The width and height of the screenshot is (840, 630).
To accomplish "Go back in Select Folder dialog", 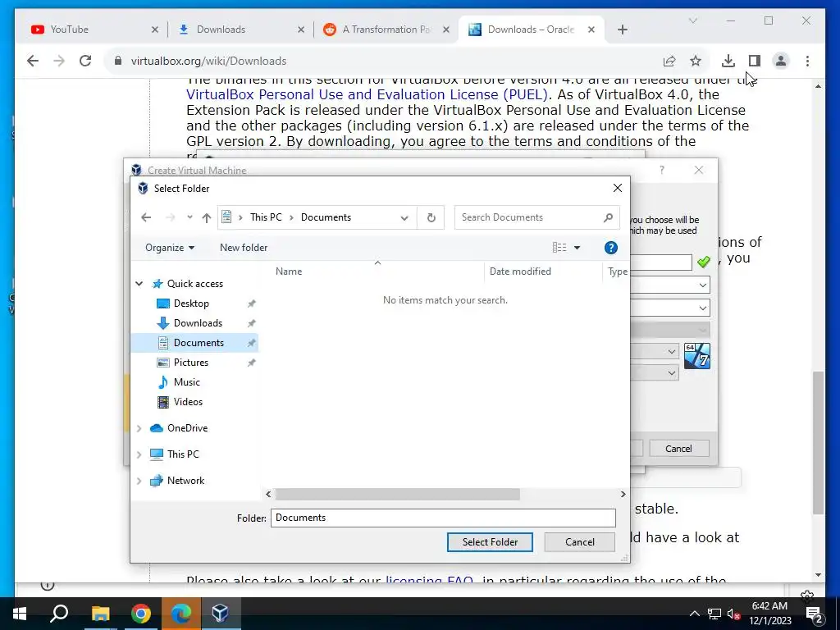I will pyautogui.click(x=146, y=217).
